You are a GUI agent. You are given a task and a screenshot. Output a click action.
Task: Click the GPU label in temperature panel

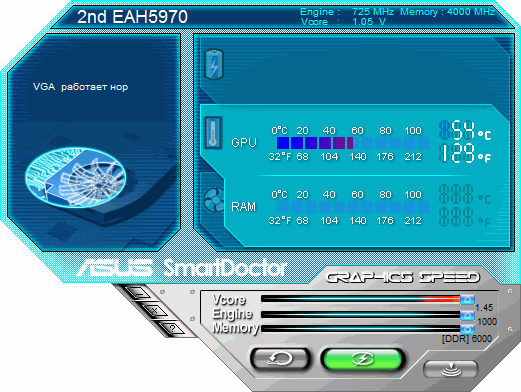[244, 143]
